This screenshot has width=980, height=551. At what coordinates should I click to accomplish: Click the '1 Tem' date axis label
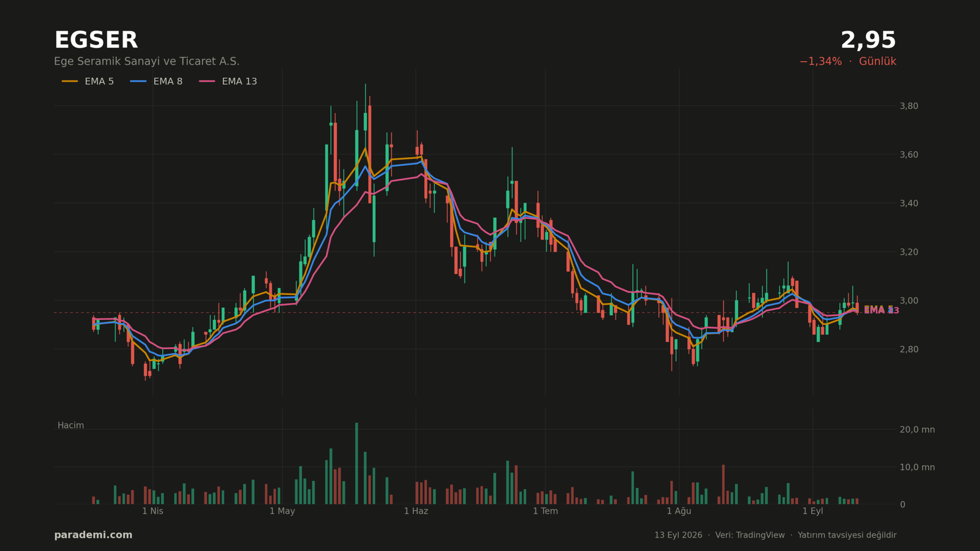(545, 511)
